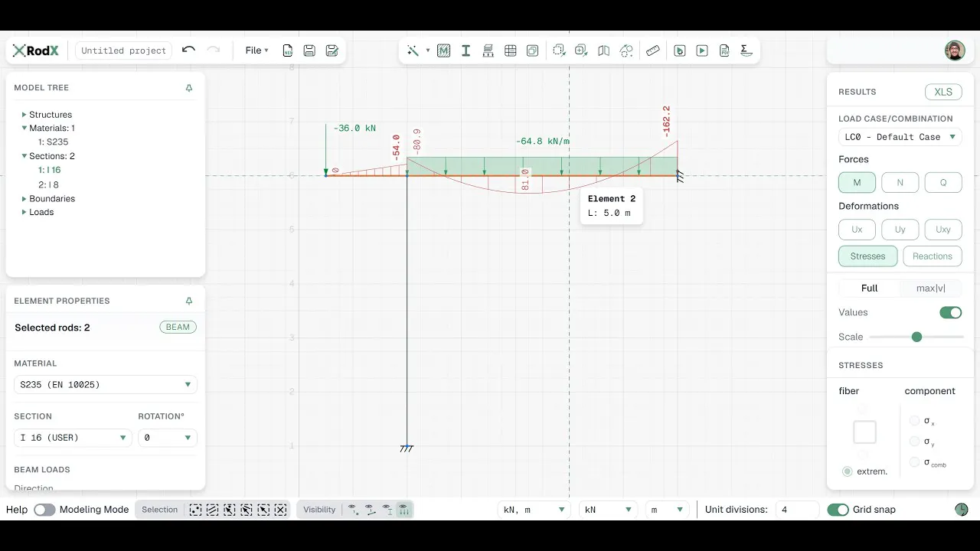Open the Rotation angle dropdown
This screenshot has height=551, width=980.
tap(168, 438)
